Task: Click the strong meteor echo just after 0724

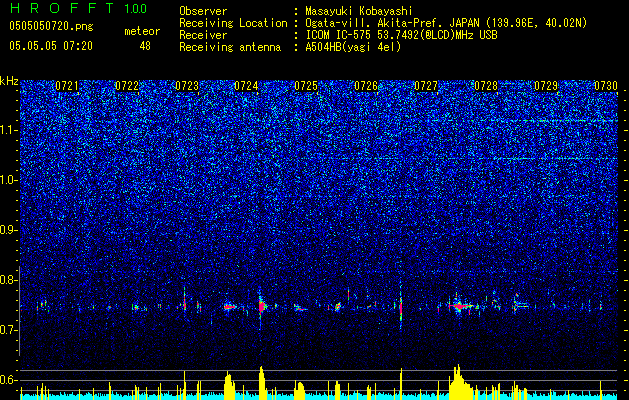Action: (x=262, y=307)
